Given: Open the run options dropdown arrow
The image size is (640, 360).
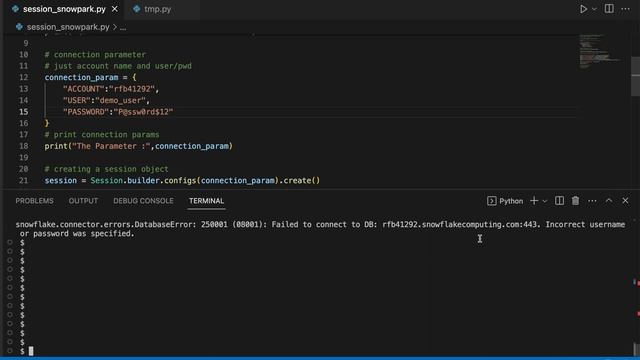Looking at the screenshot, I should (594, 9).
